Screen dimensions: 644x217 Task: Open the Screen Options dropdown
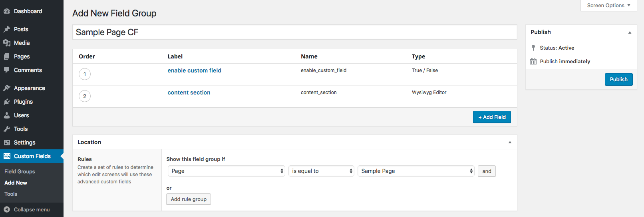click(608, 5)
